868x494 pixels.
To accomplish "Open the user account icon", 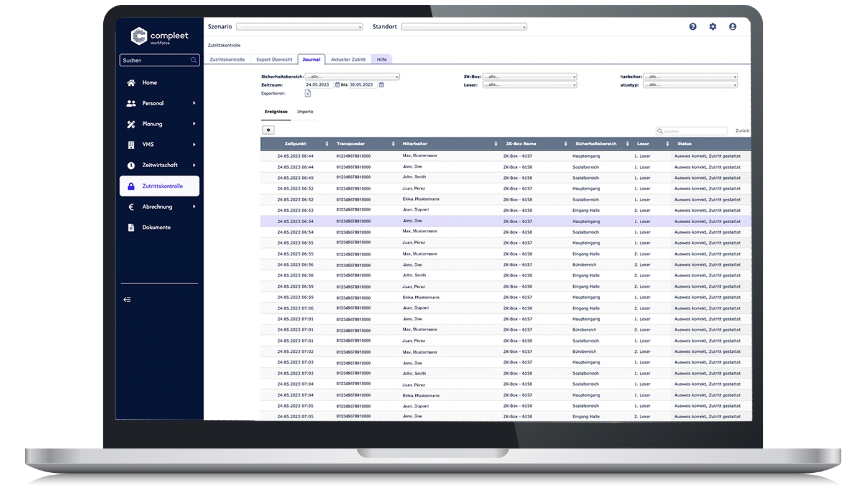I will coord(732,27).
